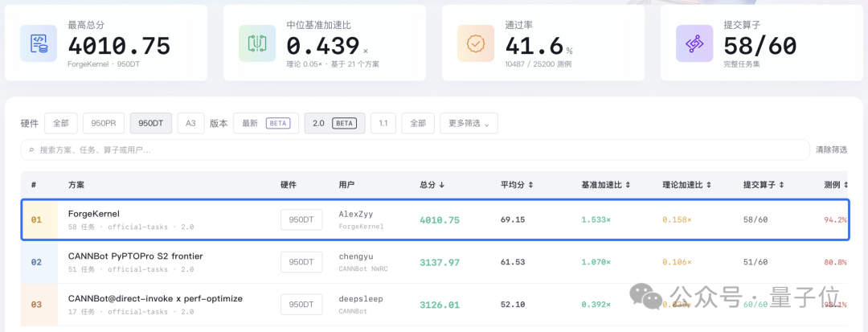Viewport: 868px width, 332px height.
Task: Click the green icon beside 中位基准加速比
Action: (257, 43)
